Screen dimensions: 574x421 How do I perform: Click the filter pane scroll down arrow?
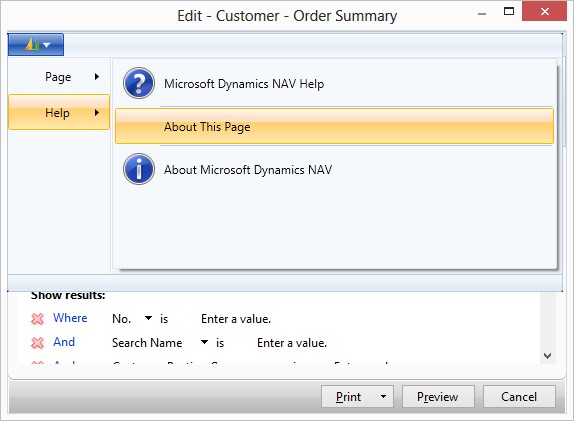[548, 356]
